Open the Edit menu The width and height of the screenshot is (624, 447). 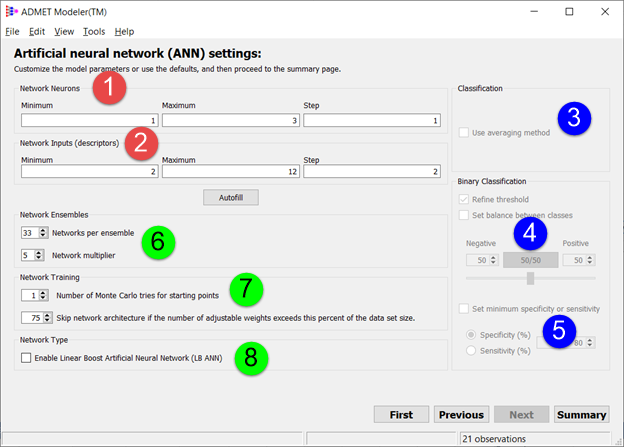[x=37, y=31]
